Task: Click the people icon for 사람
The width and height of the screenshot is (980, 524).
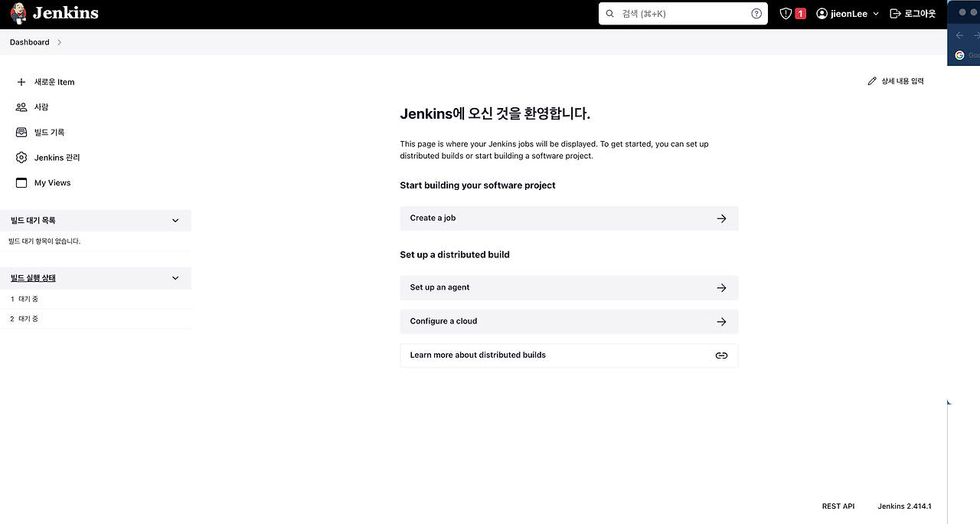Action: click(x=21, y=107)
